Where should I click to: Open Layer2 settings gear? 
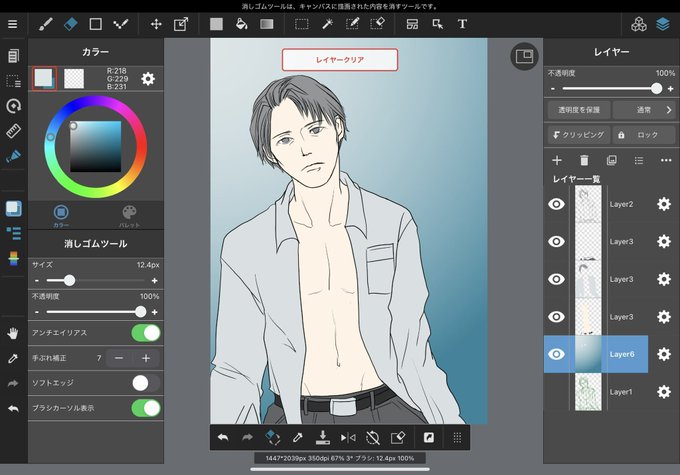pos(664,204)
